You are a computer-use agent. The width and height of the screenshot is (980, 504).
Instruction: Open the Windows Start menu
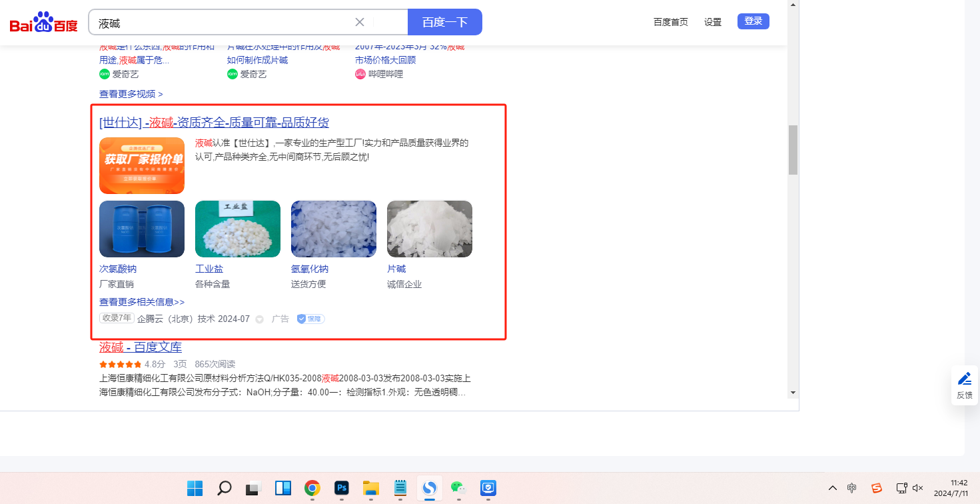pos(195,488)
